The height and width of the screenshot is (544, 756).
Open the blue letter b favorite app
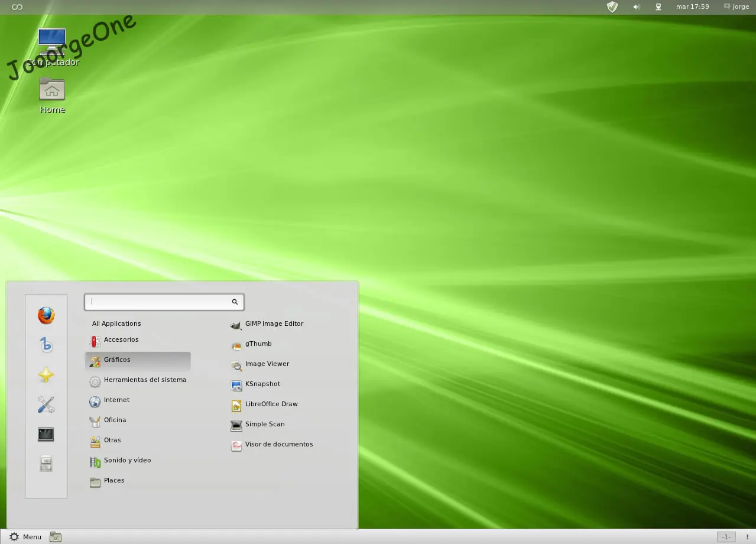(x=46, y=345)
